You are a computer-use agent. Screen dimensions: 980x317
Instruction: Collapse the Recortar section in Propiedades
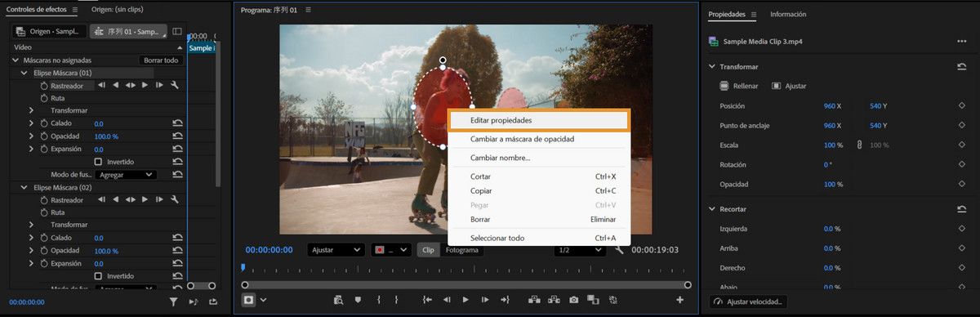711,209
